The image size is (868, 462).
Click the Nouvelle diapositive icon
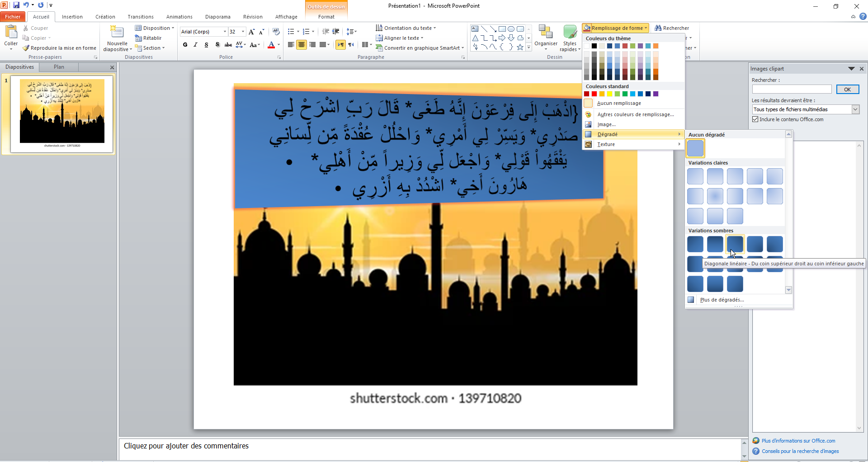tap(117, 33)
